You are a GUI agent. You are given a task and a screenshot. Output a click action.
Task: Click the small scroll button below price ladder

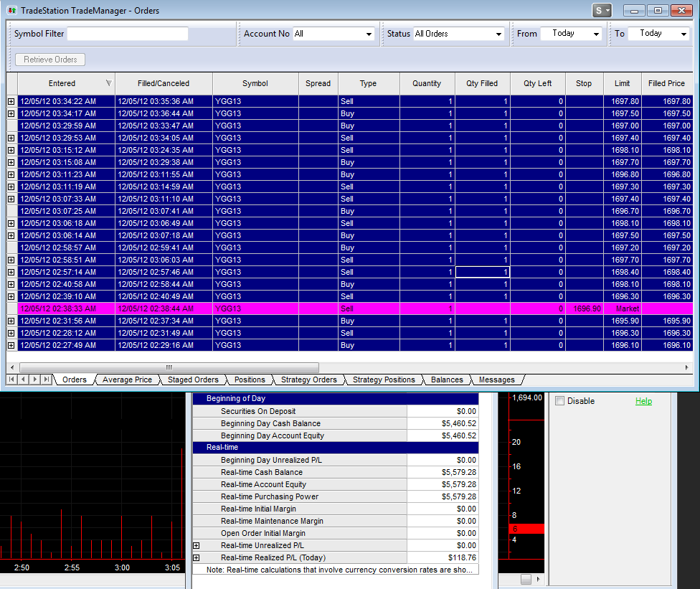pyautogui.click(x=526, y=579)
